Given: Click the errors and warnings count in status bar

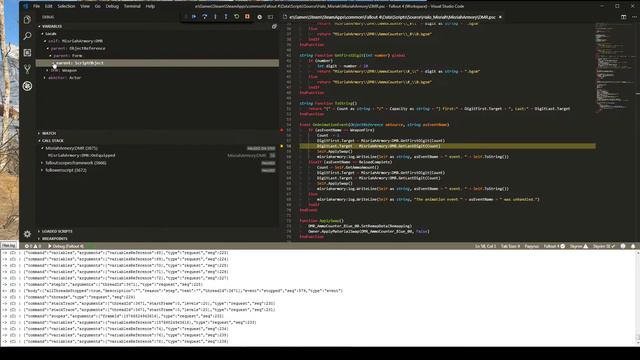Looking at the screenshot, I should coord(33,246).
